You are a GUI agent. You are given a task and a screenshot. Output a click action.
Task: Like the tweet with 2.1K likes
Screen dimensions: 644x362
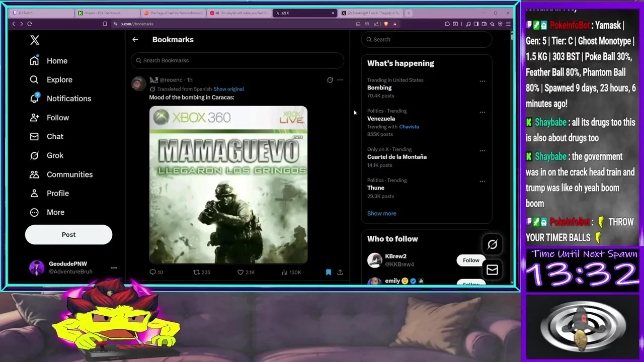[x=246, y=272]
